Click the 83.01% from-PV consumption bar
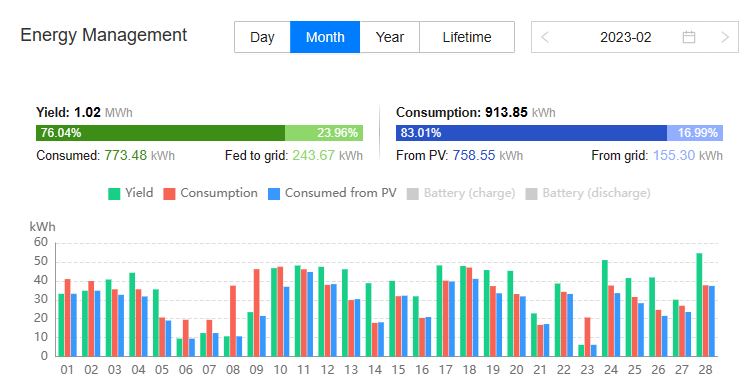 tap(531, 133)
